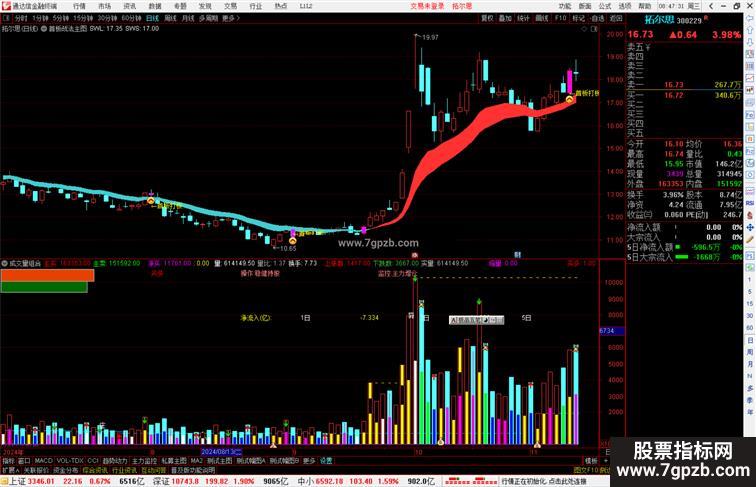
Task: Select the VOL-TDX indicator tab
Action: click(70, 461)
